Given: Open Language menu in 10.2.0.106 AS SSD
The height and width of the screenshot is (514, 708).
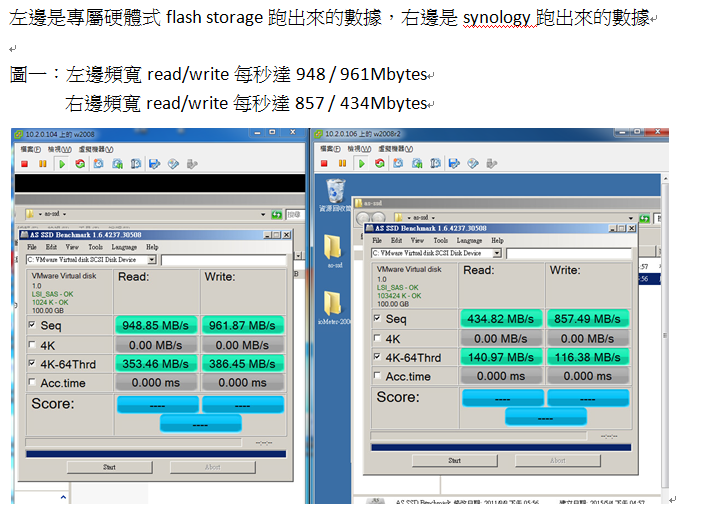Looking at the screenshot, I should click(x=469, y=240).
